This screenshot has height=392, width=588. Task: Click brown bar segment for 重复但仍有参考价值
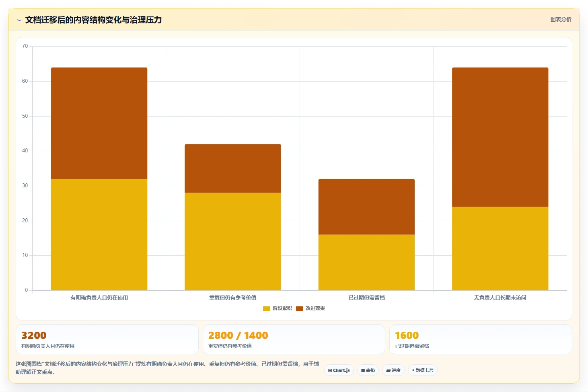[x=233, y=168]
